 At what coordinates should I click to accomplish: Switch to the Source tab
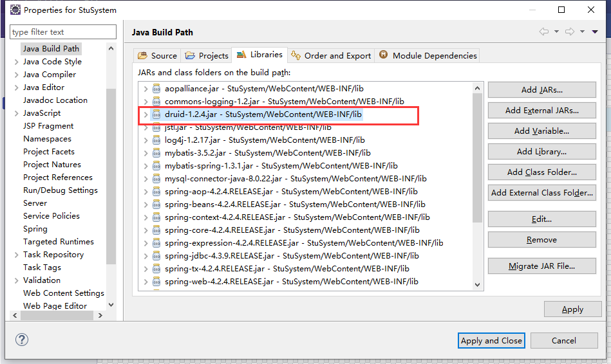pyautogui.click(x=157, y=56)
